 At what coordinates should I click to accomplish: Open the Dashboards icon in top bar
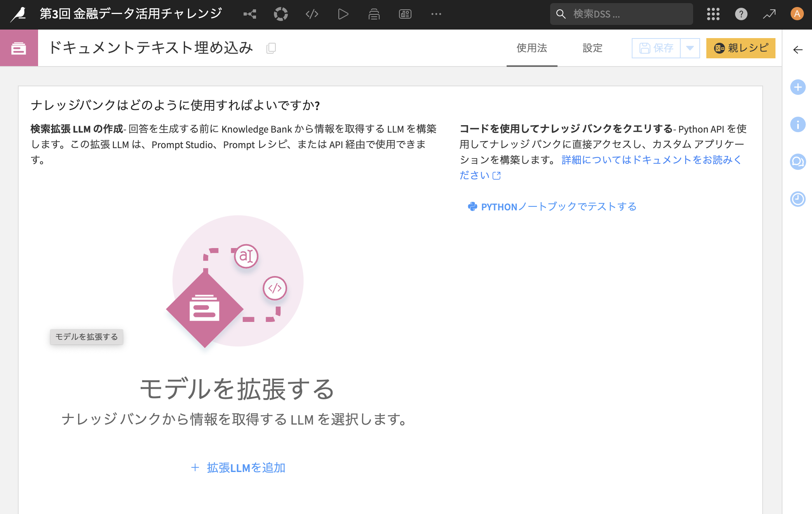click(x=405, y=14)
